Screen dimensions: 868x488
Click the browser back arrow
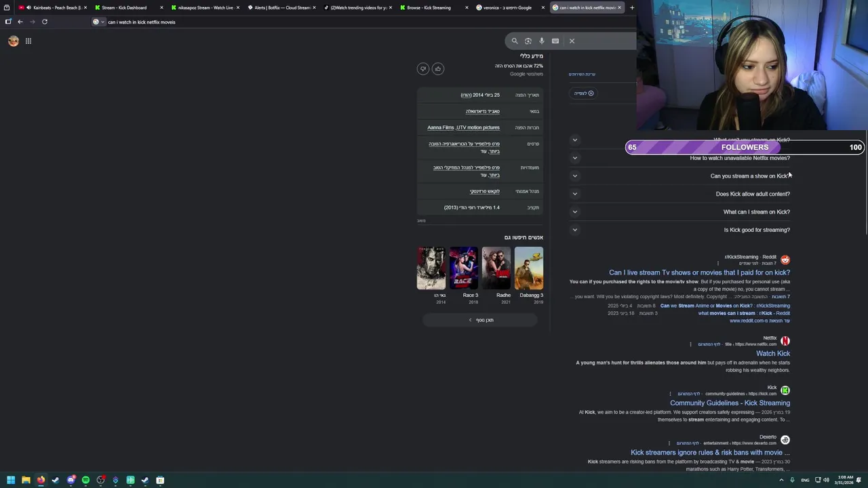(x=20, y=22)
